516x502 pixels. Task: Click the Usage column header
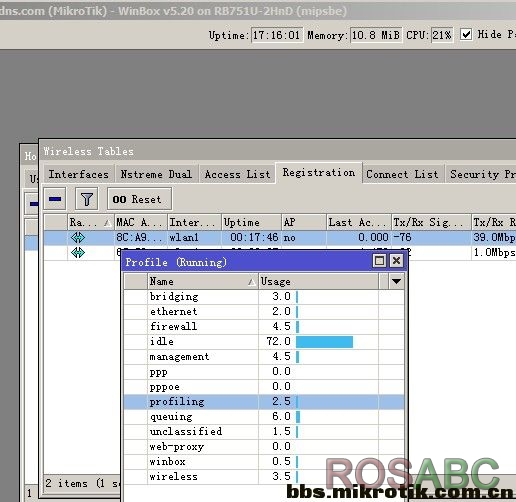click(318, 281)
